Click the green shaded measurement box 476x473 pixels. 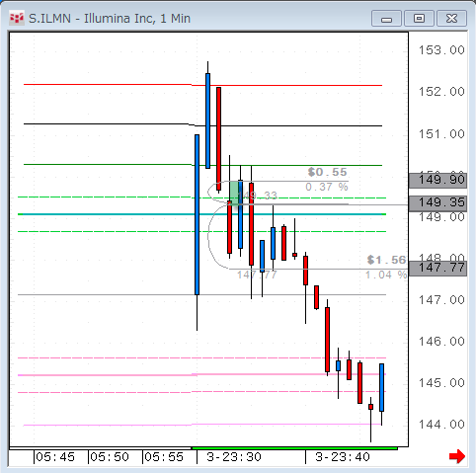[x=234, y=193]
